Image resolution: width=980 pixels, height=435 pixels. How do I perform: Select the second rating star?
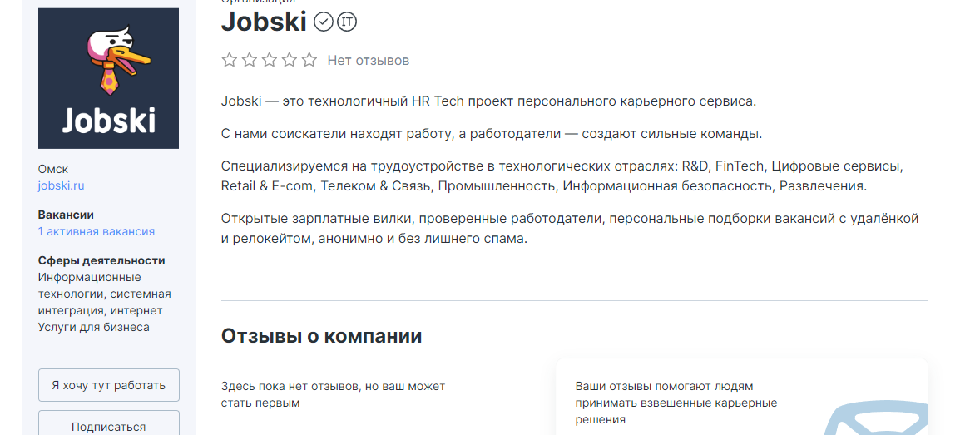[x=250, y=60]
